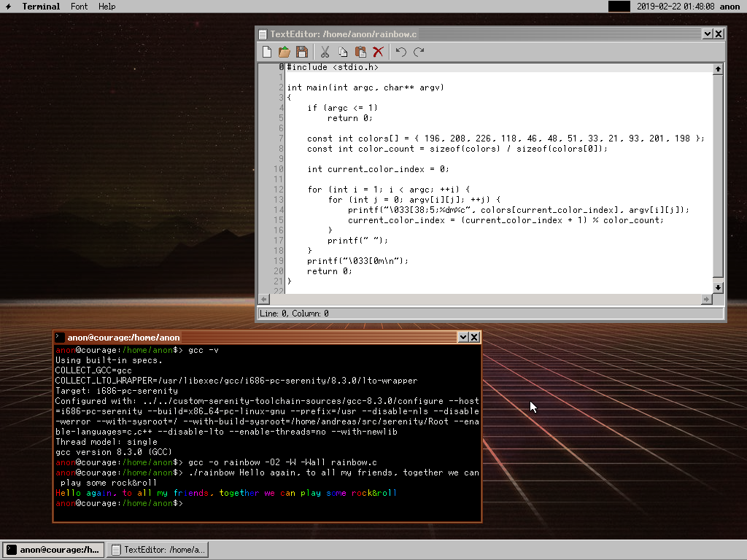Create a new file in TextEditor
747x560 pixels.
point(267,52)
